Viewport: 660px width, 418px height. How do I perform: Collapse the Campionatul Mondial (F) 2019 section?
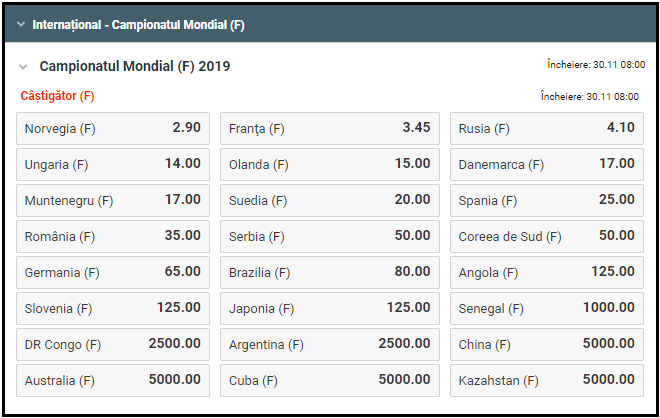coord(23,67)
